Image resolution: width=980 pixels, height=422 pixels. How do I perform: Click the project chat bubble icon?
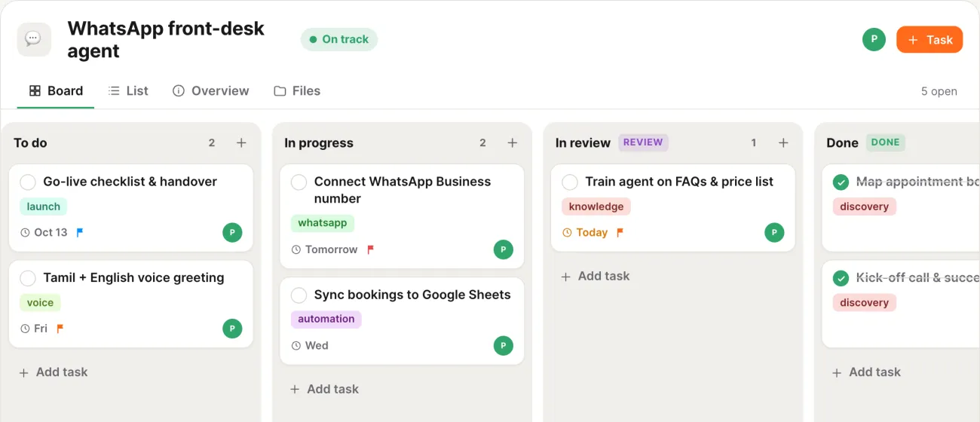tap(34, 39)
